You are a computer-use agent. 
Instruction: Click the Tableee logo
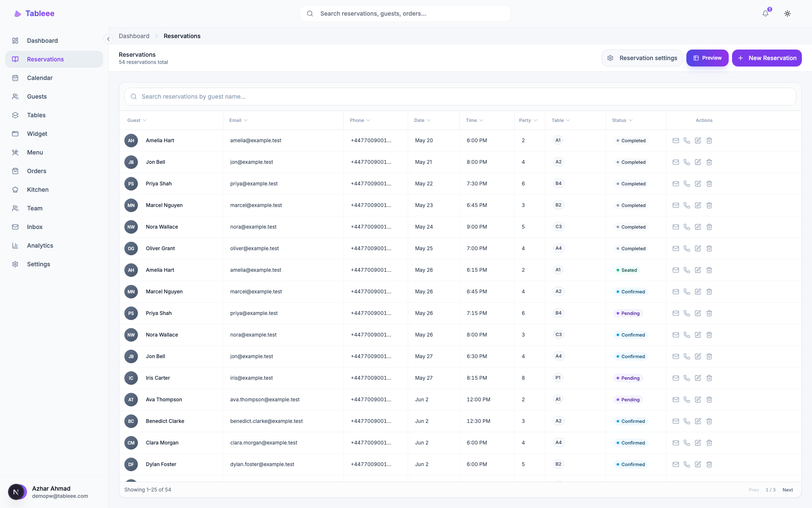coord(34,14)
